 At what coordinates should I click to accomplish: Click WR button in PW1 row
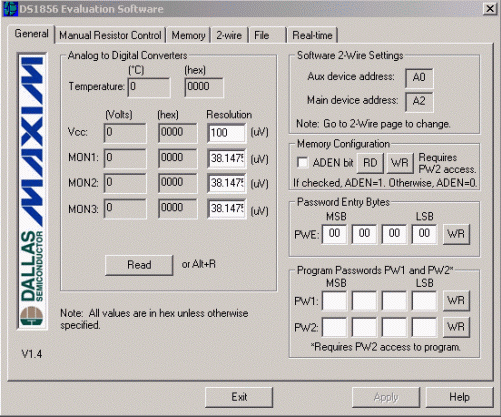pos(456,301)
